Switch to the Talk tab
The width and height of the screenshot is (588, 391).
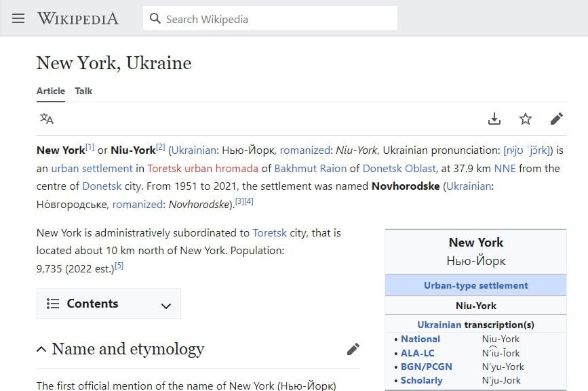[x=83, y=91]
